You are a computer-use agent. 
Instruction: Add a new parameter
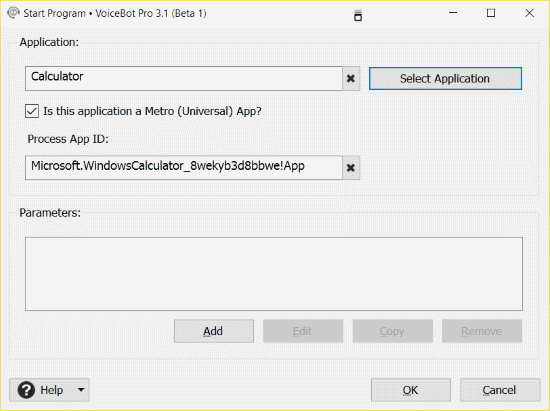pyautogui.click(x=214, y=331)
